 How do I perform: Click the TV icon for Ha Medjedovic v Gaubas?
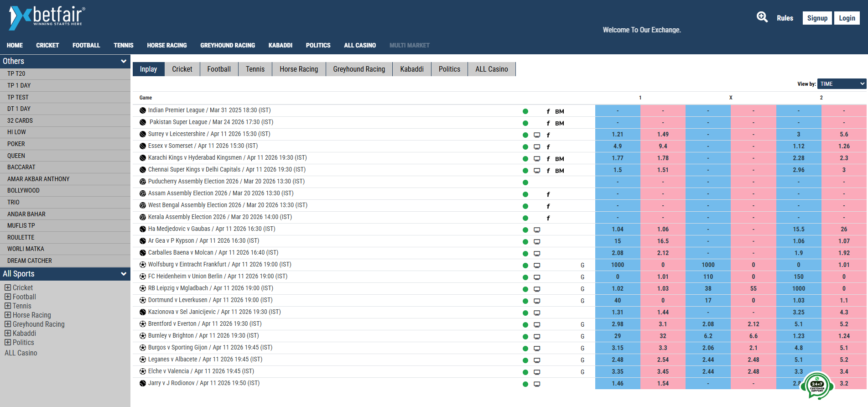pyautogui.click(x=537, y=230)
